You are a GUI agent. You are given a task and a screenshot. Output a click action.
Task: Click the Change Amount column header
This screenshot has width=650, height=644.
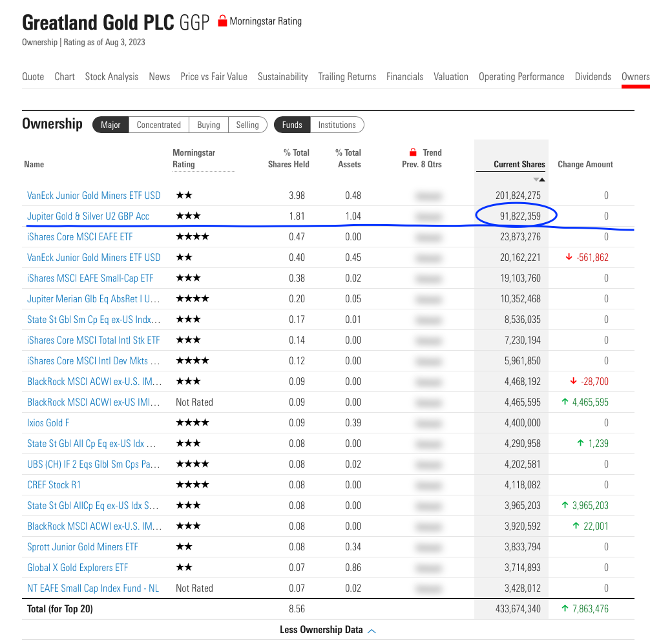(x=585, y=164)
